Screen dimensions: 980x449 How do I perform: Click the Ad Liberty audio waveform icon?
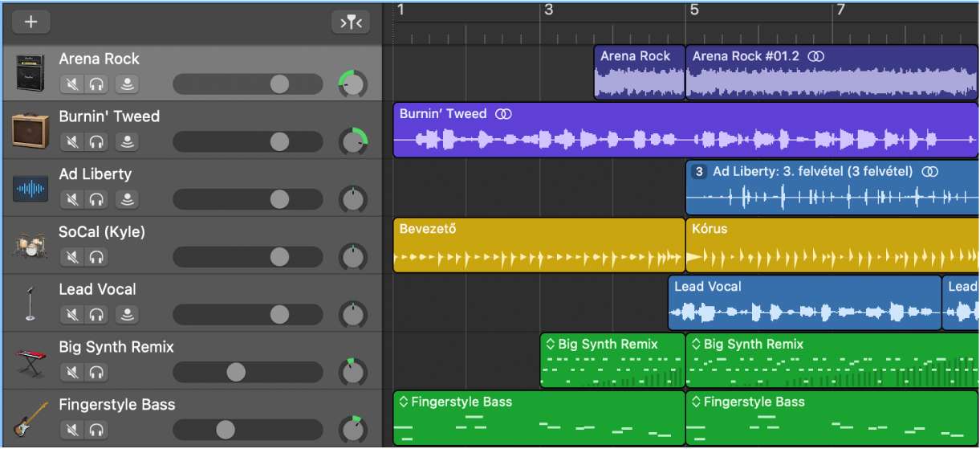(30, 188)
